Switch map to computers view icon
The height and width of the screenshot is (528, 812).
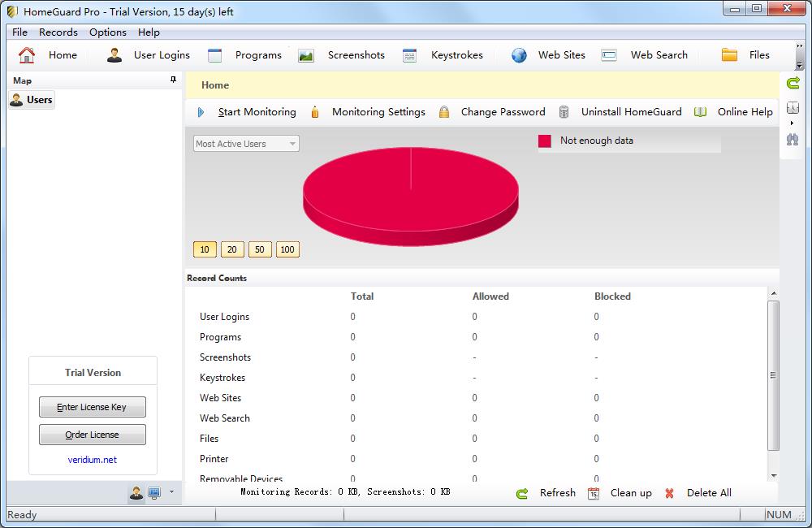(x=154, y=492)
